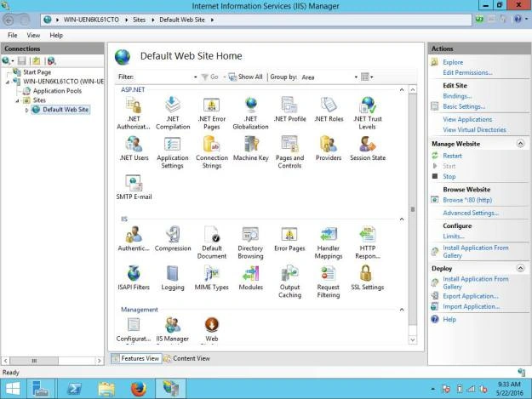
Task: Switch to the Features View tab
Action: 136,358
